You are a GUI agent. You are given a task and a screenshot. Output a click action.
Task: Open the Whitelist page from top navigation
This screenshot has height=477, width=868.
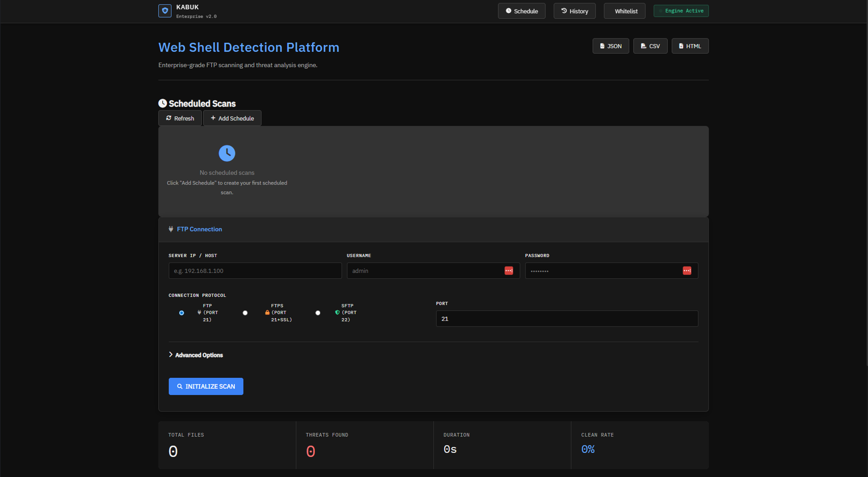[625, 11]
